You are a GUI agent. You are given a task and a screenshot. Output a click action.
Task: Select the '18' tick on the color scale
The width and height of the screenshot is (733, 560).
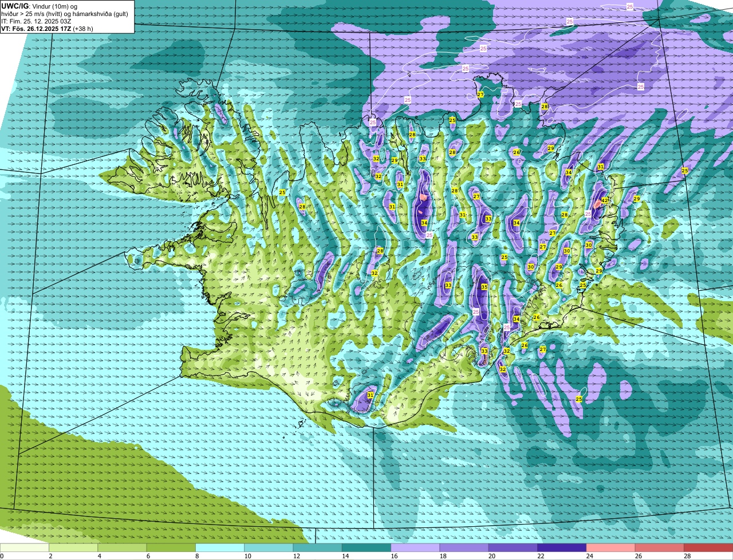click(442, 556)
